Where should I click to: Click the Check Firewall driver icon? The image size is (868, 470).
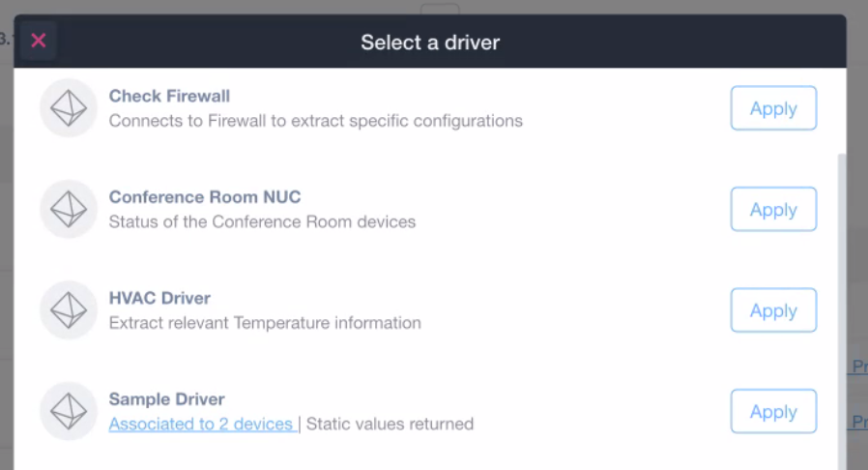coord(69,108)
